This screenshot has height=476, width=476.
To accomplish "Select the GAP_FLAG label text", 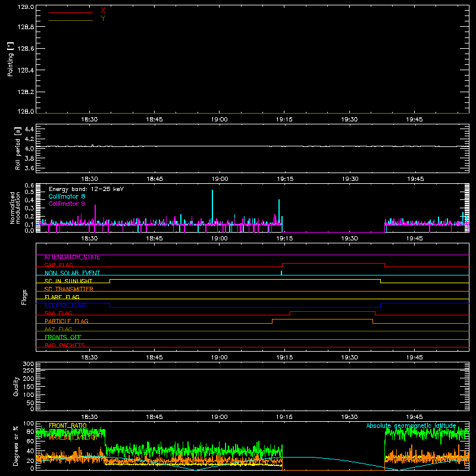I will [x=58, y=265].
